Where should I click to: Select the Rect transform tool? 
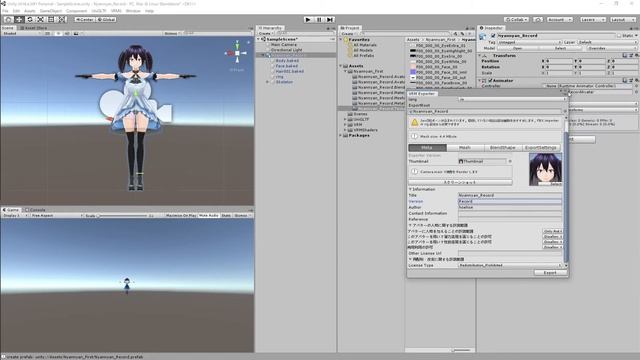coord(51,19)
